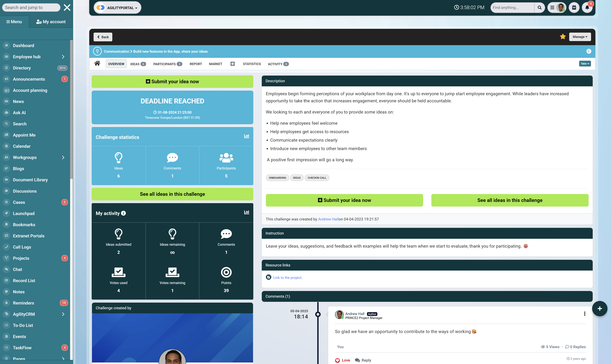Open the calendar icon in top bar

pyautogui.click(x=574, y=8)
